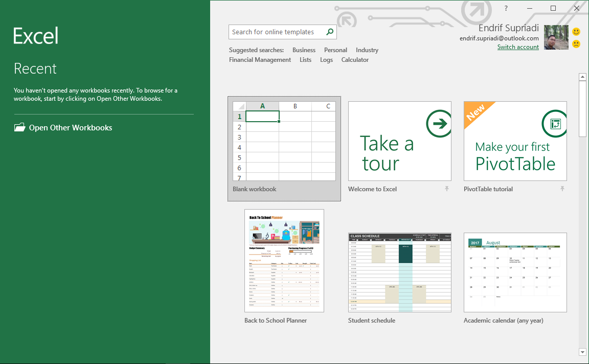This screenshot has height=364, width=589.
Task: Click the Switch account link
Action: (x=518, y=47)
